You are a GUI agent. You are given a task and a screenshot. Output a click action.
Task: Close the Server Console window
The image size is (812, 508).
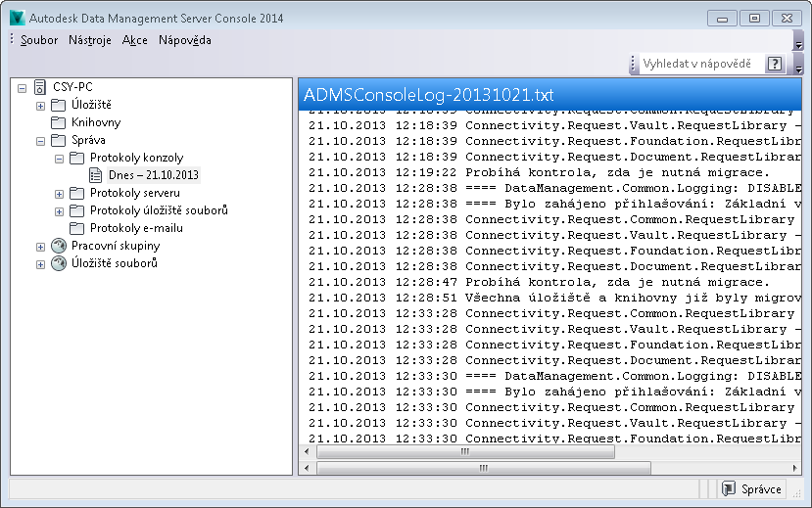787,18
